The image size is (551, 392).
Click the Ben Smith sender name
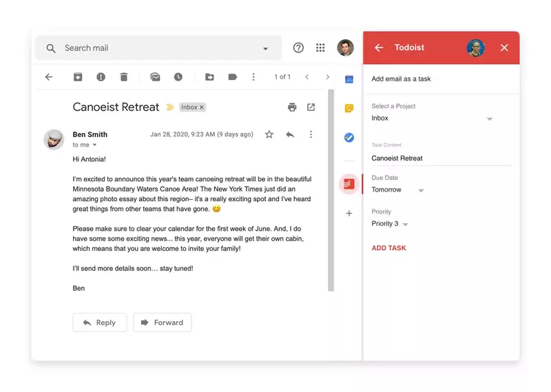click(90, 134)
